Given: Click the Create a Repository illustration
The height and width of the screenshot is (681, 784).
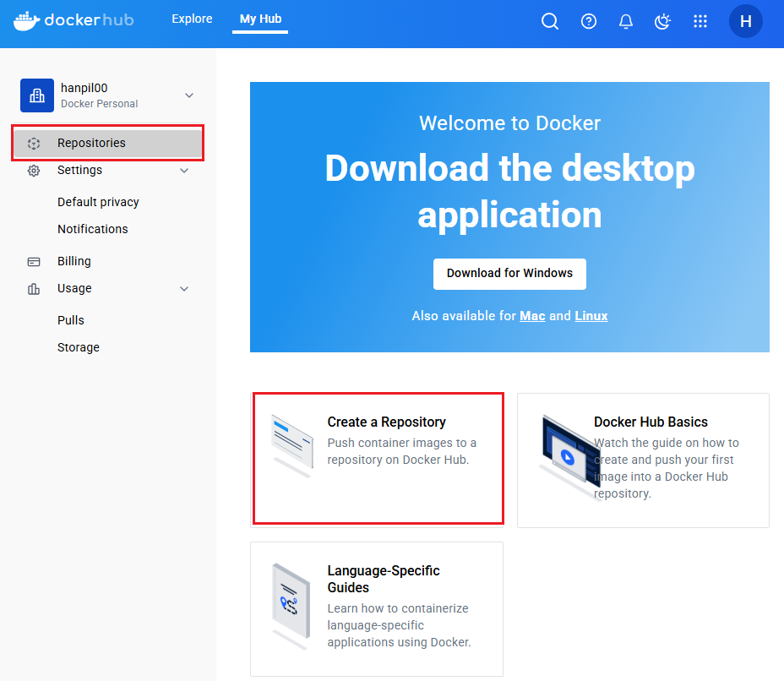Looking at the screenshot, I should (x=292, y=446).
